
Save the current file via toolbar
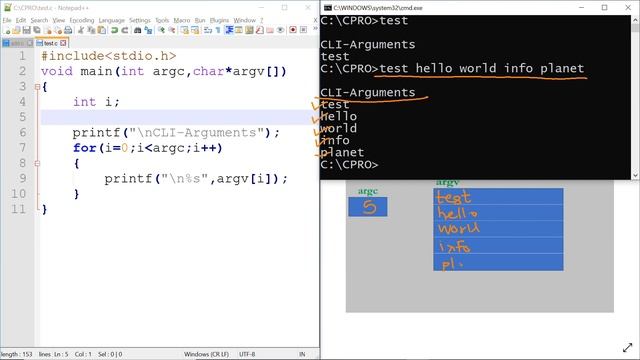click(27, 30)
